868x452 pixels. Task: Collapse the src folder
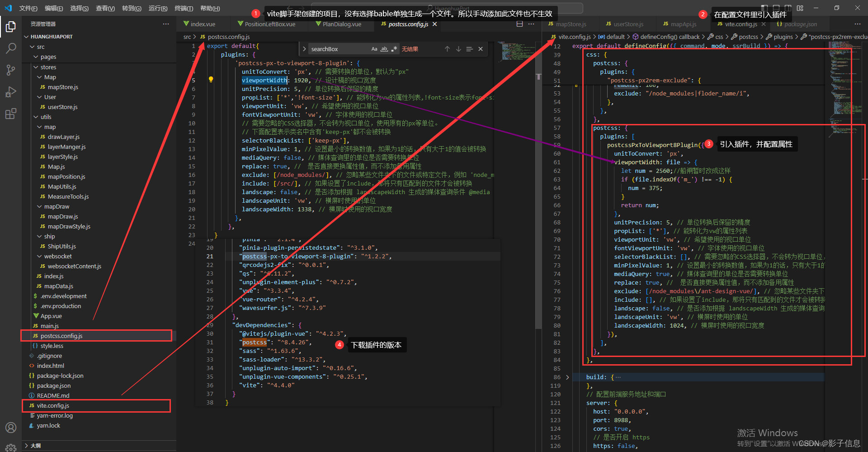pyautogui.click(x=32, y=47)
